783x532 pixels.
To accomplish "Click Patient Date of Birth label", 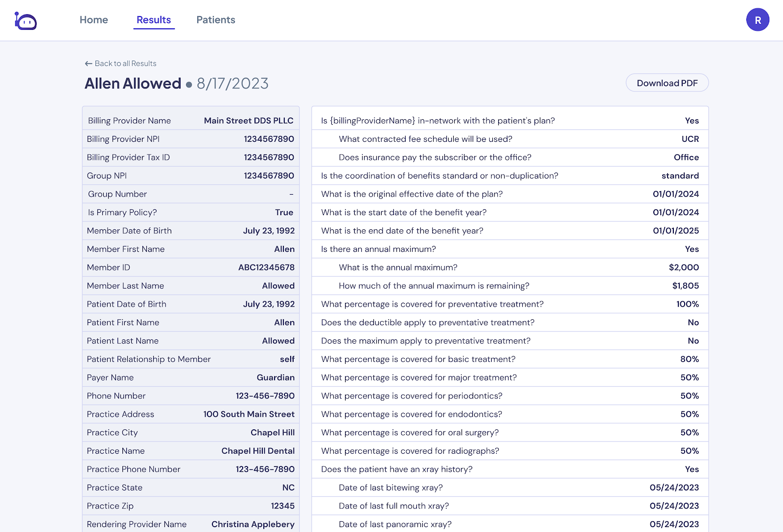I will tap(127, 304).
